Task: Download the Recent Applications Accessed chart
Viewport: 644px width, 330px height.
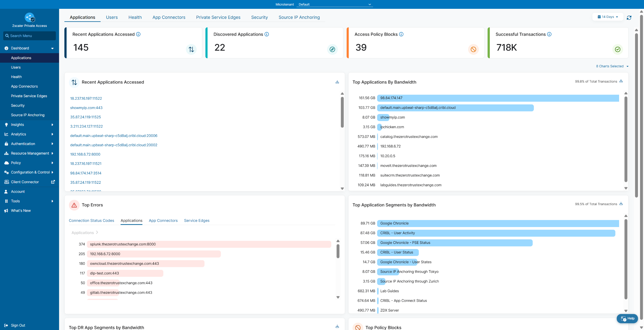Action: [337, 82]
